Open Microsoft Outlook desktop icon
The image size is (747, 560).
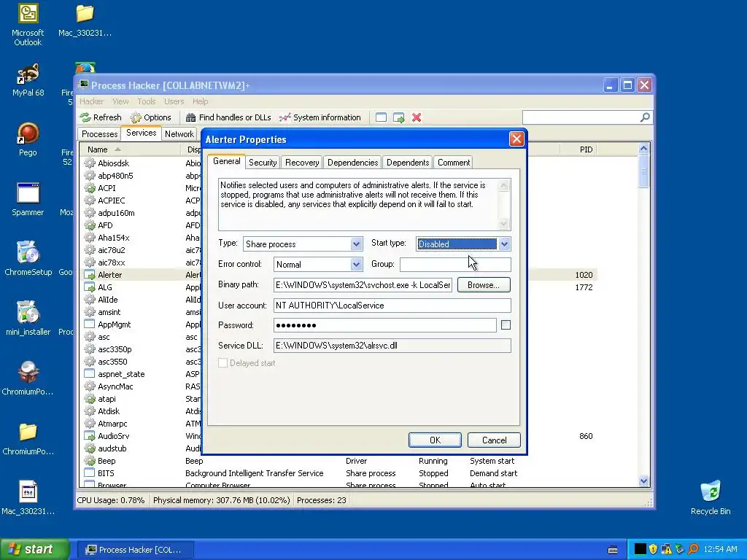(x=28, y=25)
